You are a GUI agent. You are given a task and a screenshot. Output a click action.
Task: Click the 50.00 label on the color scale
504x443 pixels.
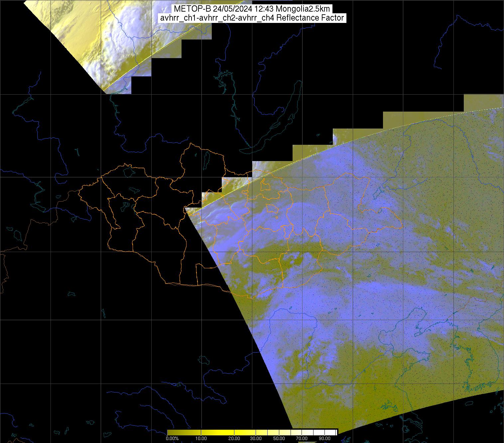(279, 438)
